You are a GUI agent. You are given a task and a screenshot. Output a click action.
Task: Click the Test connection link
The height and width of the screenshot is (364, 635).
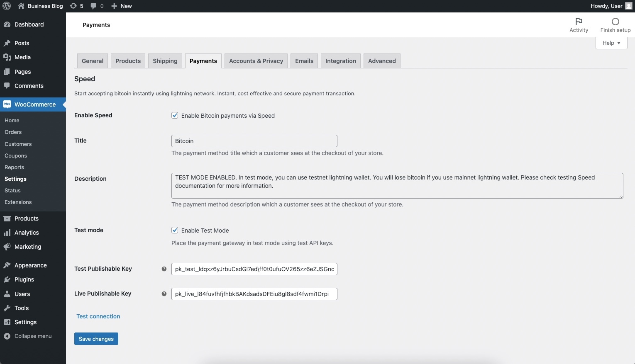(98, 316)
